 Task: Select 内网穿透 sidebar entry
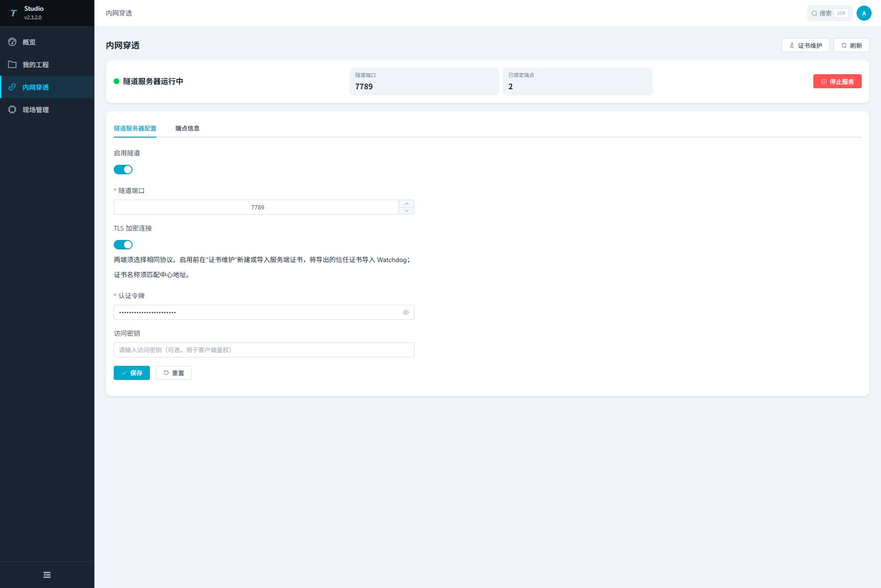tap(47, 87)
